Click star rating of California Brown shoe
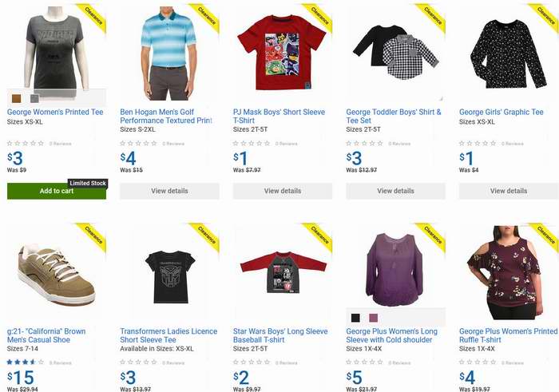 point(26,362)
